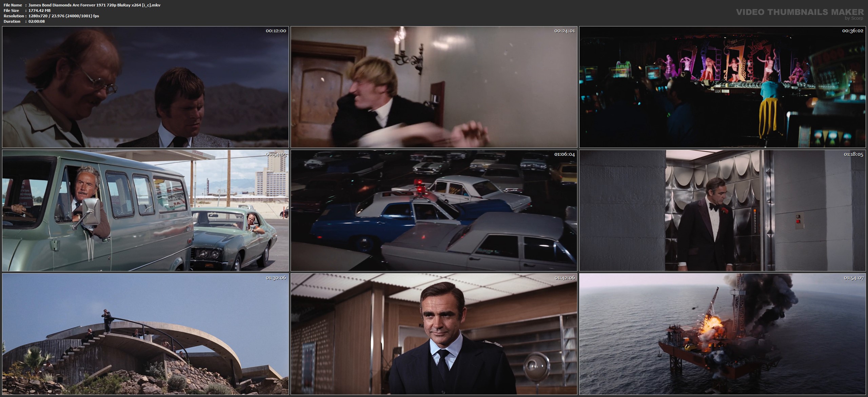
Task: Click the 01:42:06 timestamp label
Action: point(565,278)
